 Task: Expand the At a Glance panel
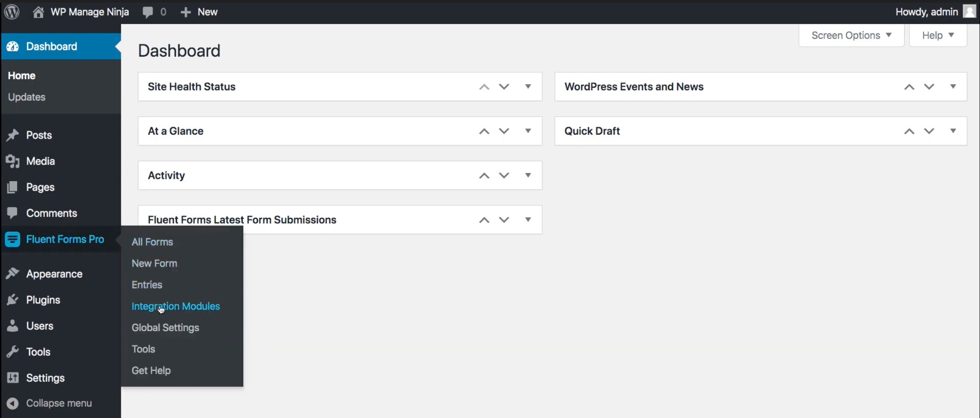[x=528, y=131]
